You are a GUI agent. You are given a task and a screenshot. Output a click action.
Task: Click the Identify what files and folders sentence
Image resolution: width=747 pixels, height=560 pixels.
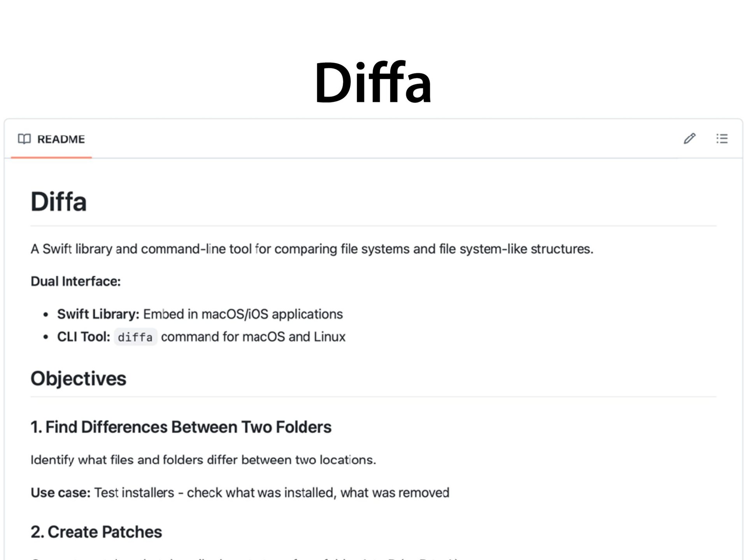click(x=203, y=460)
